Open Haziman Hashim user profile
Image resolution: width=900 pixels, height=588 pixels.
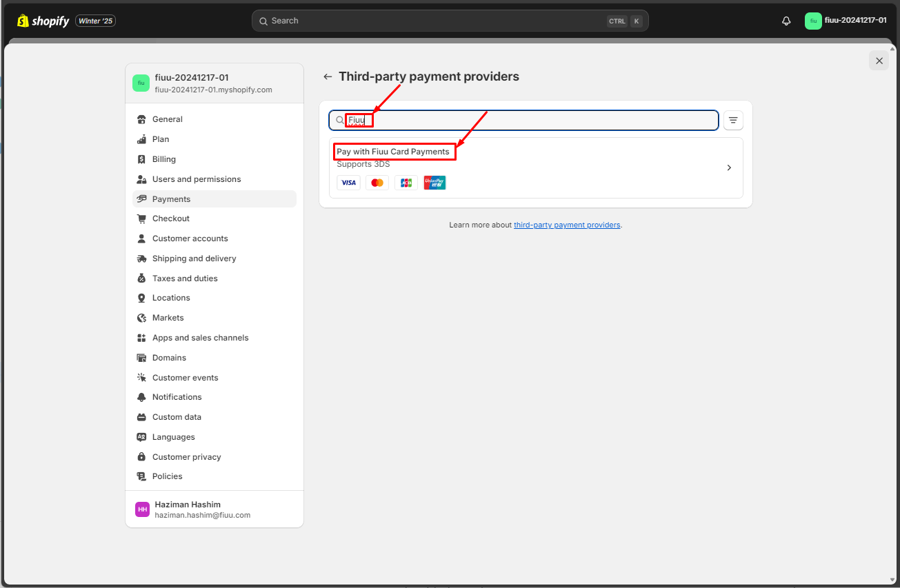point(214,509)
